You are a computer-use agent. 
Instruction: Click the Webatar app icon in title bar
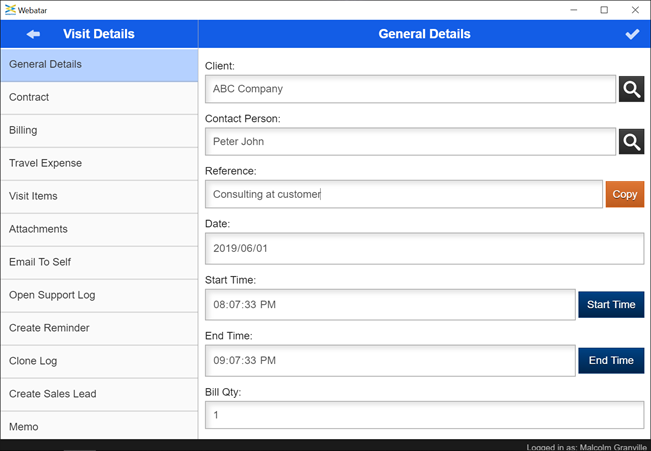10,9
